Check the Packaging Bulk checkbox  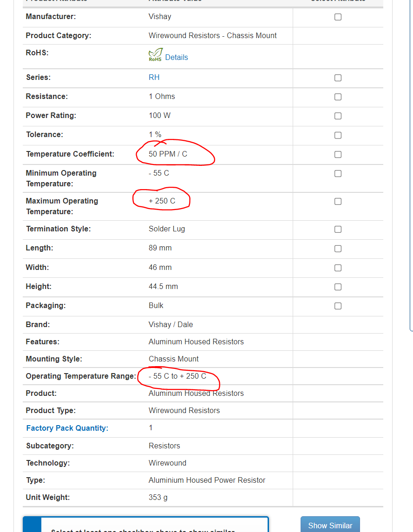[x=338, y=306]
